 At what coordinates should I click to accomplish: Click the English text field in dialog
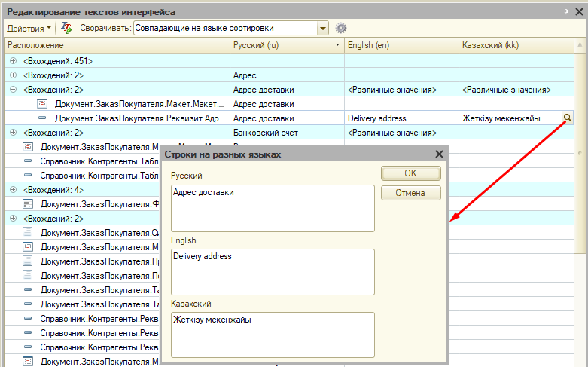[x=272, y=271]
